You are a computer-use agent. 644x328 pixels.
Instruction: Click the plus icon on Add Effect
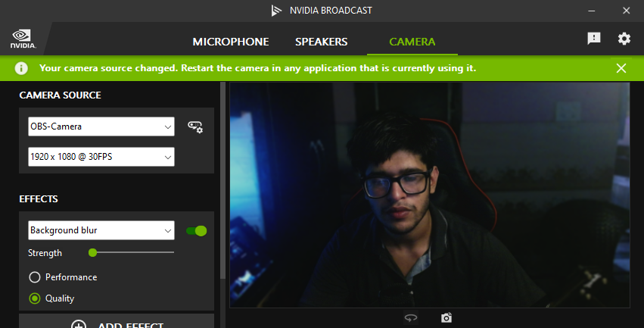[x=79, y=326]
